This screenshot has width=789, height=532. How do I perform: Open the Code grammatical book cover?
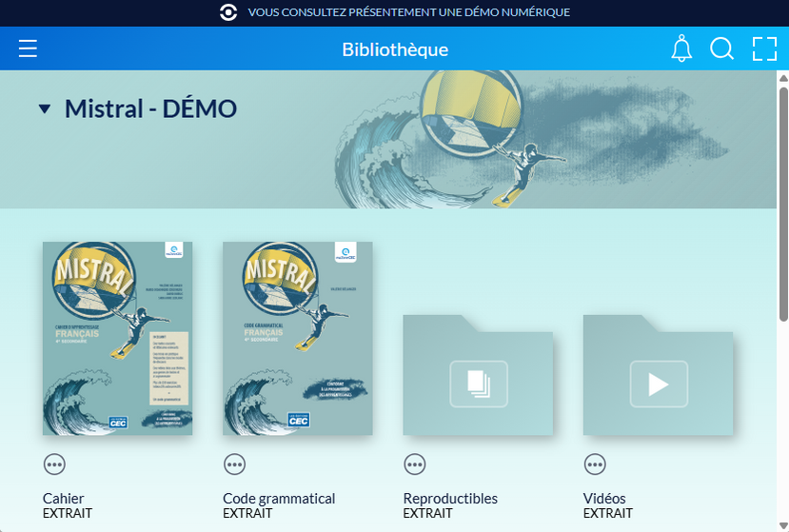[298, 338]
